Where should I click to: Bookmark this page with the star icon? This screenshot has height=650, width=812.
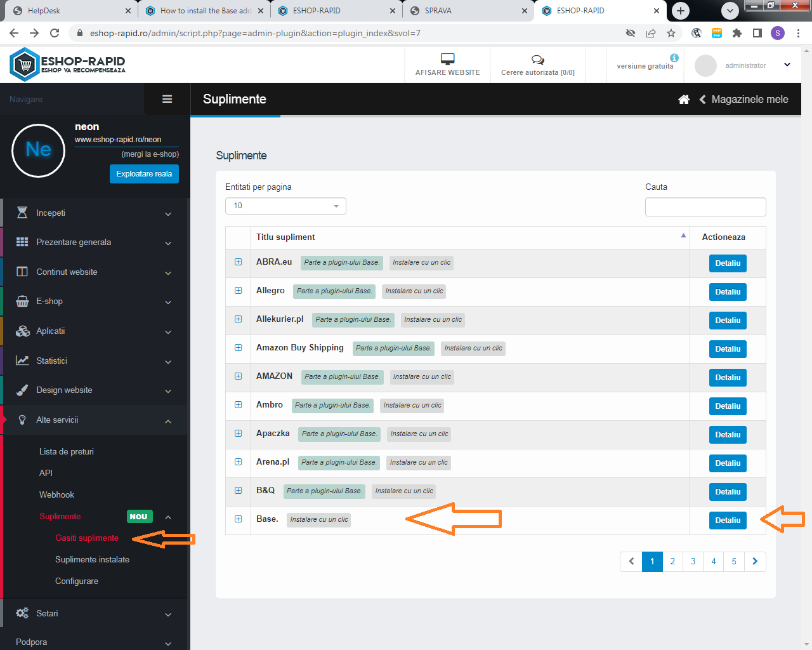click(671, 33)
